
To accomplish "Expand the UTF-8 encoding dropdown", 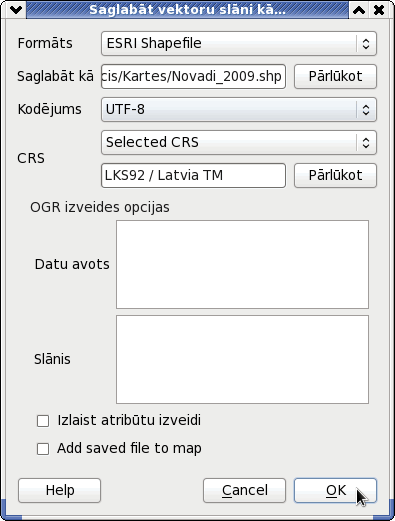I will tap(239, 110).
